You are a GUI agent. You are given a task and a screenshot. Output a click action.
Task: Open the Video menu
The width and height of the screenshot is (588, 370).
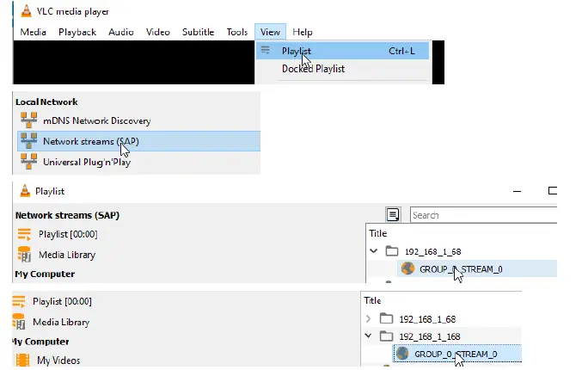pyautogui.click(x=158, y=33)
